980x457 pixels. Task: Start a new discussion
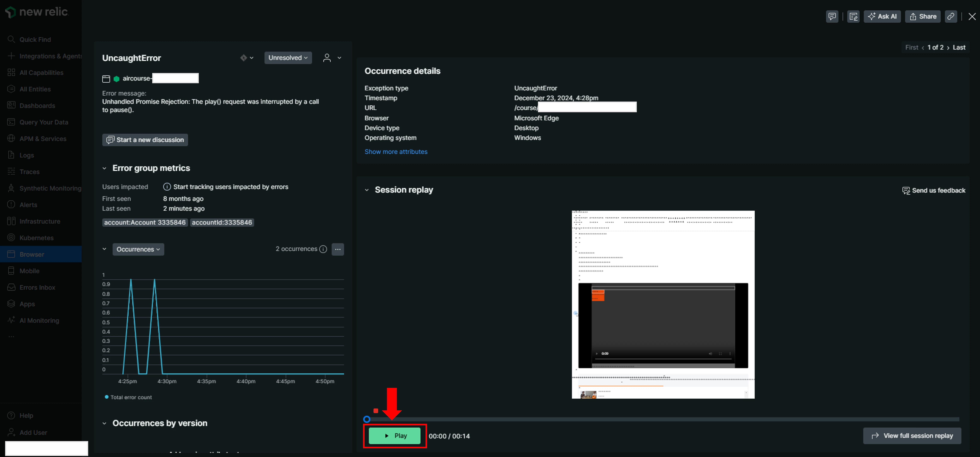[x=145, y=140]
